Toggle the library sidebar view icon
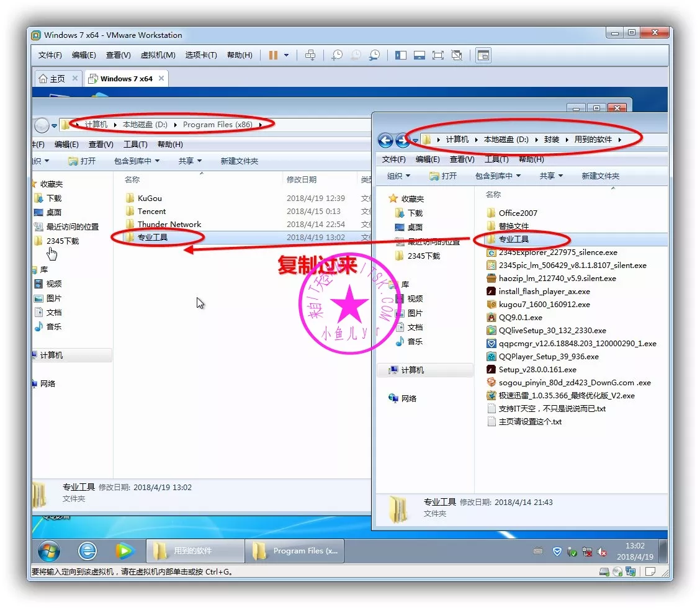Viewport: 700px width, 608px height. coord(401,55)
